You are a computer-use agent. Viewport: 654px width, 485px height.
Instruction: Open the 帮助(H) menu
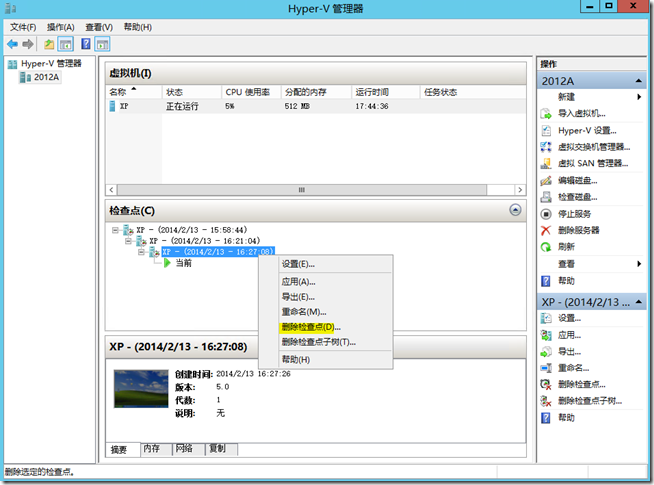138,27
